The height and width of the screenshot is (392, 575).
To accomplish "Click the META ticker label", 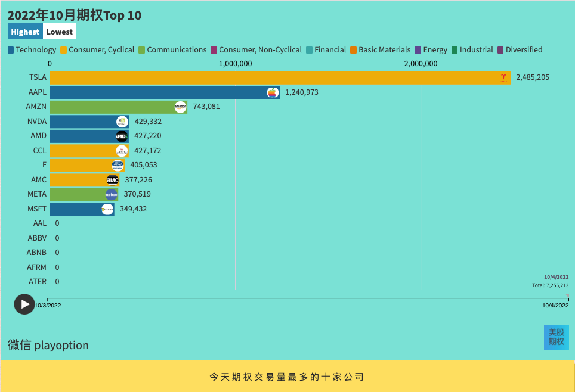I will pyautogui.click(x=37, y=194).
